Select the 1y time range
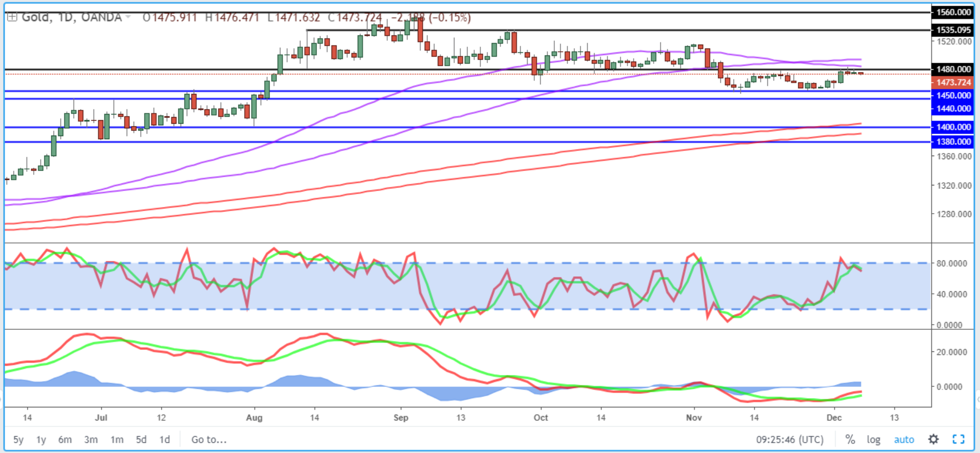The width and height of the screenshot is (980, 453). 41,440
